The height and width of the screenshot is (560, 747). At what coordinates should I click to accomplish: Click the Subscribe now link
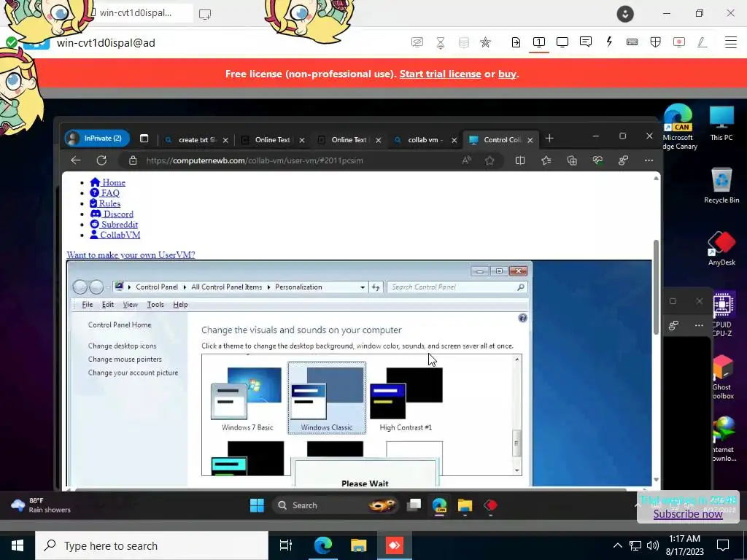coord(688,514)
